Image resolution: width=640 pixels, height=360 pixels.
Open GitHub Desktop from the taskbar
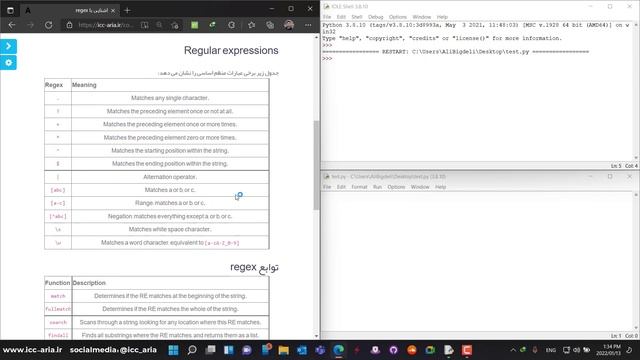[x=393, y=350]
